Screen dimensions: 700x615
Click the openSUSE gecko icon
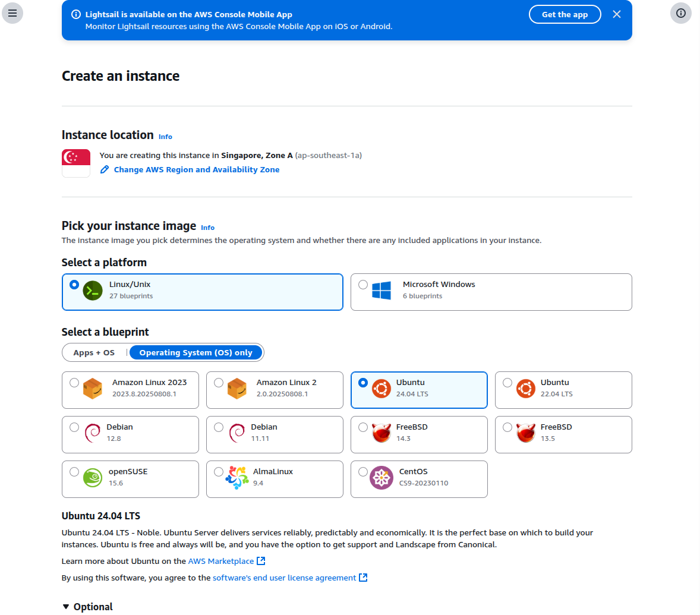click(93, 477)
